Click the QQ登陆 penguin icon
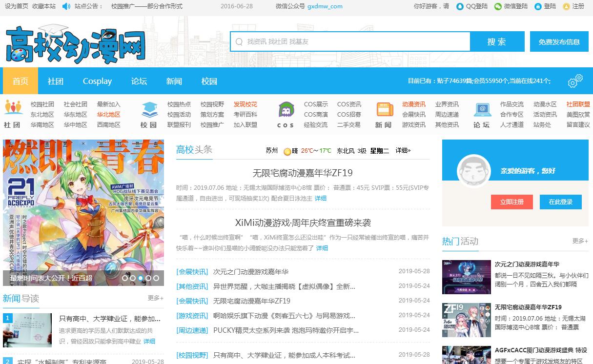Viewport: 593px width, 364px height. click(x=460, y=6)
